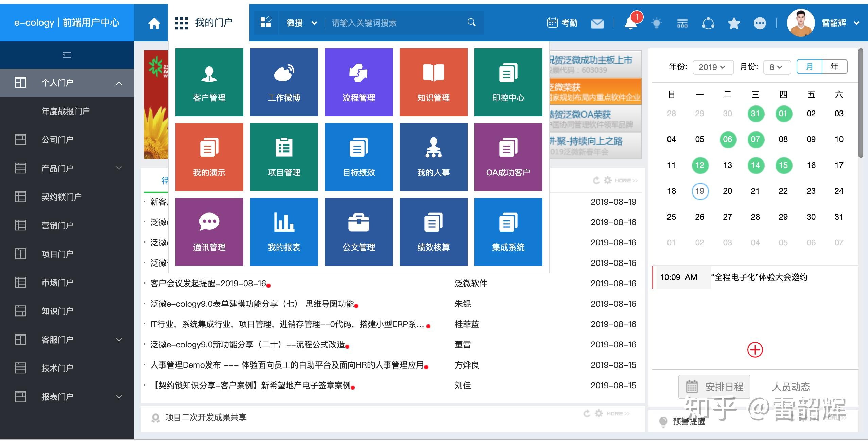This screenshot has height=444, width=868.
Task: Open the 我的报表 chart tile
Action: click(x=284, y=232)
